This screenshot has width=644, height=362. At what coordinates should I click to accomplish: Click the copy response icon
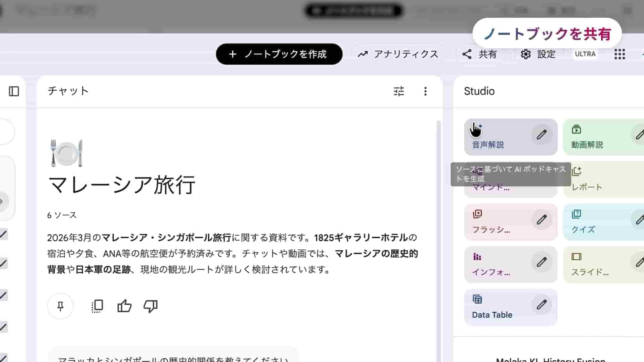click(97, 306)
